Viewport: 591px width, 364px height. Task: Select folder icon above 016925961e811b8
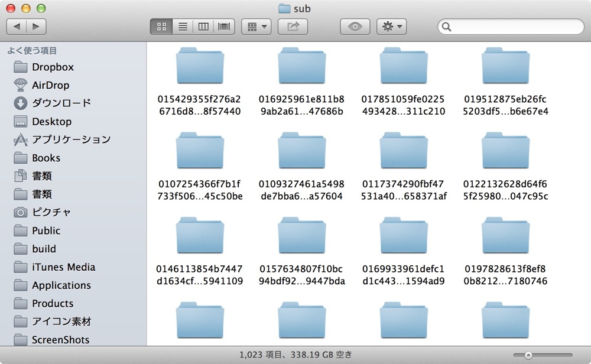coord(302,66)
